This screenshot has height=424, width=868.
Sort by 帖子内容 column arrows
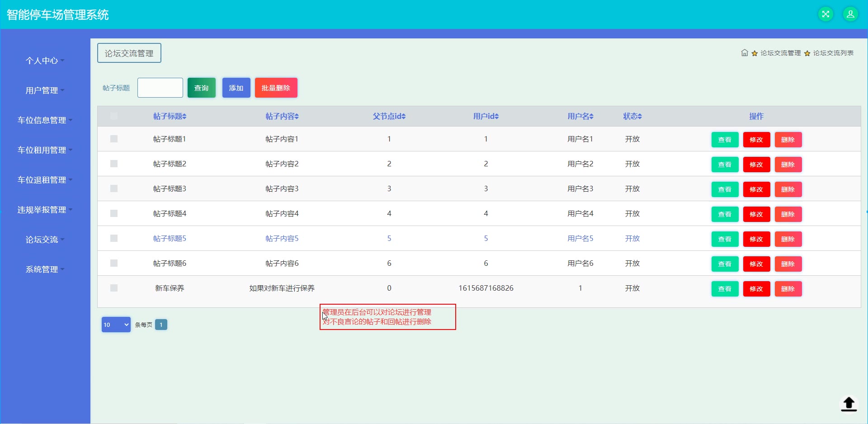[x=297, y=117]
